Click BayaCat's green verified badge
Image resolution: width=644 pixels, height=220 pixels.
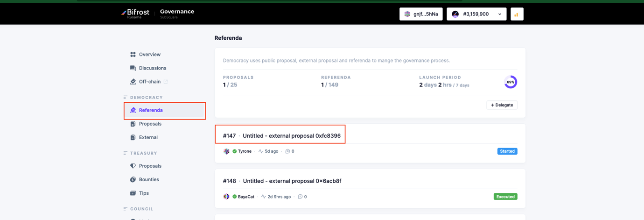point(235,197)
